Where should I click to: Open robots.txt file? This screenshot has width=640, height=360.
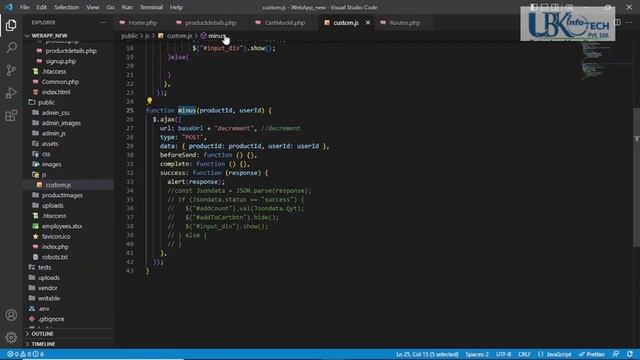[x=55, y=257]
